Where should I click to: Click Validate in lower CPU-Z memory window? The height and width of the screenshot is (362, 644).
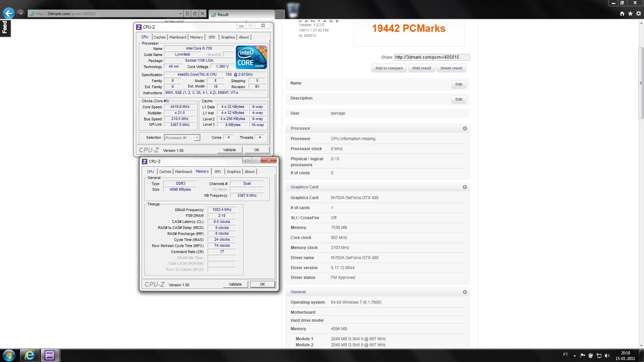[x=235, y=284]
